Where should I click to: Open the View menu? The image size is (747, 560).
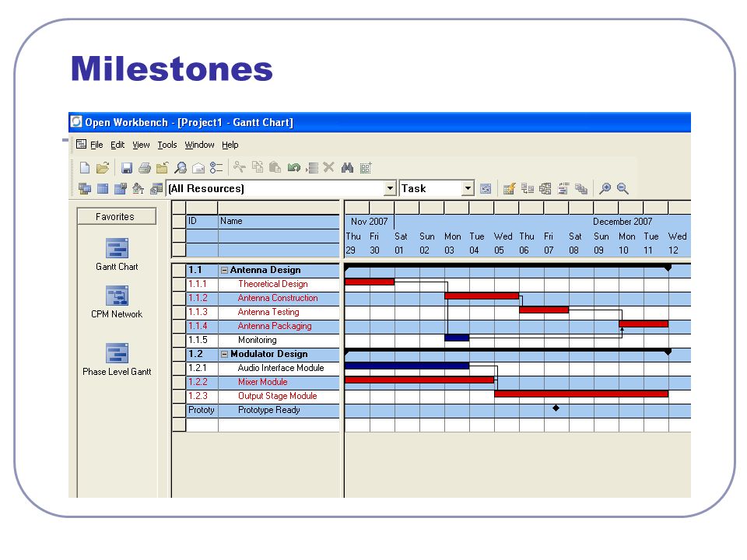[x=141, y=145]
